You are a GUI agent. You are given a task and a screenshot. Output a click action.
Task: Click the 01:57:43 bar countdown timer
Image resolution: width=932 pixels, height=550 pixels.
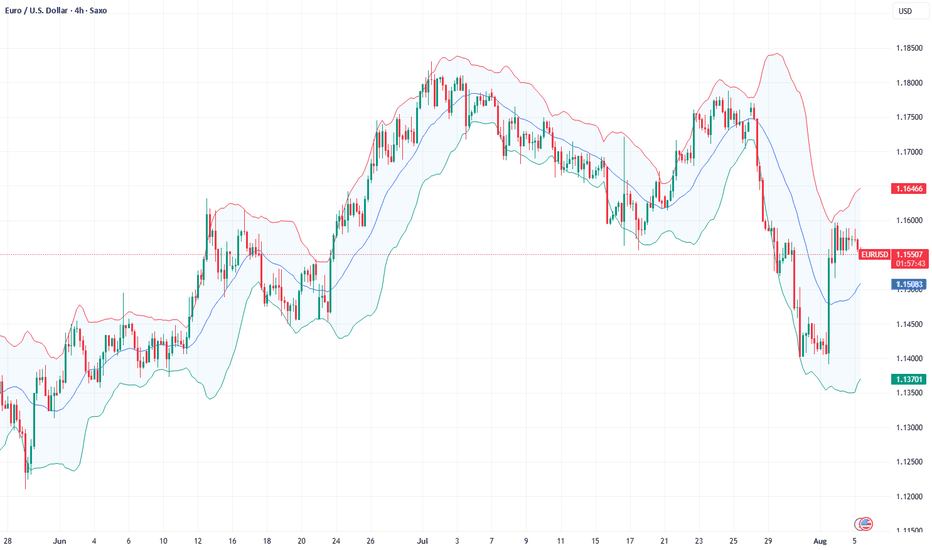[910, 263]
